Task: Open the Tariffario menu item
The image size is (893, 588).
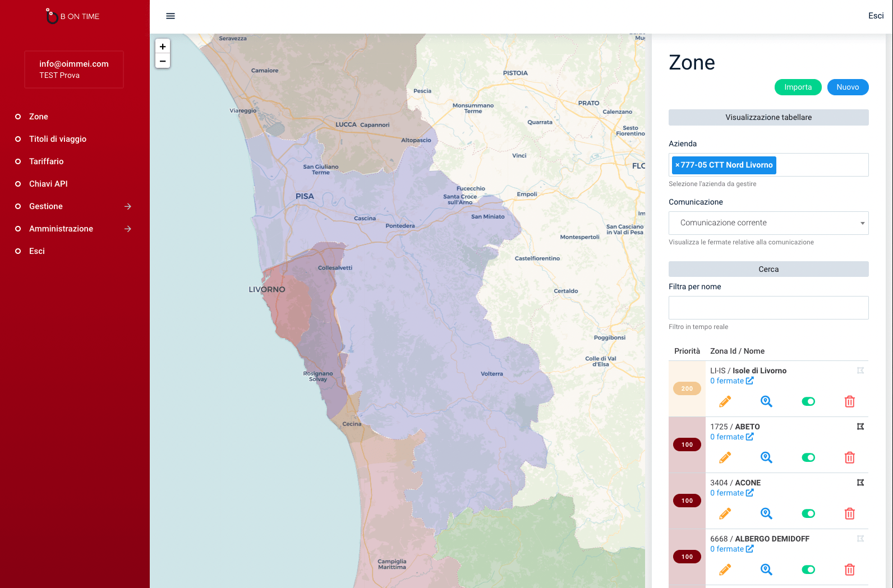Action: [x=47, y=161]
